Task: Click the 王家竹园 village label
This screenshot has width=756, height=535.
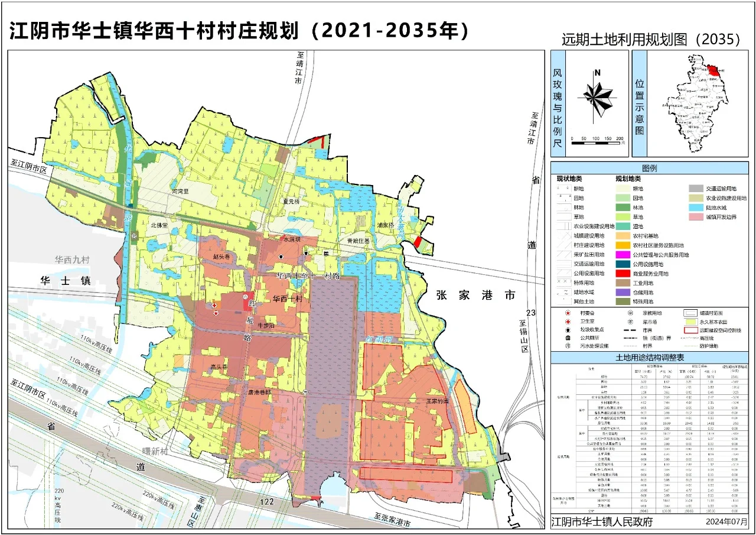Action: (438, 401)
